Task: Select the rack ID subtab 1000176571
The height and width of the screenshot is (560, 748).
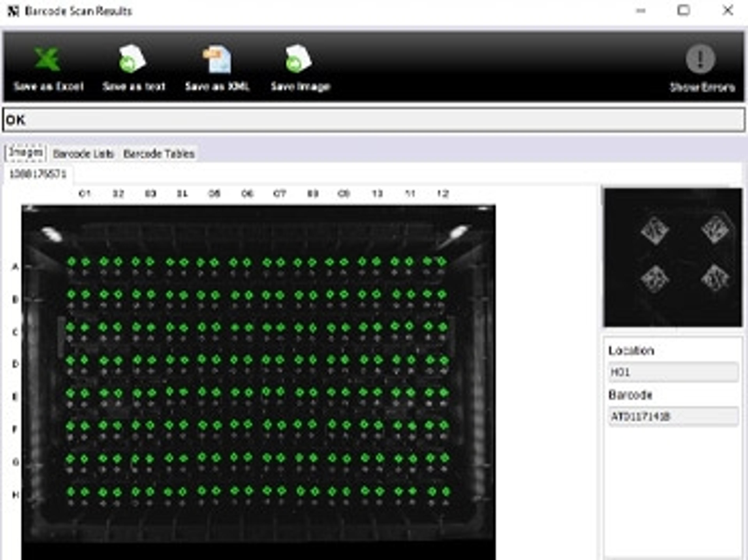Action: click(38, 174)
